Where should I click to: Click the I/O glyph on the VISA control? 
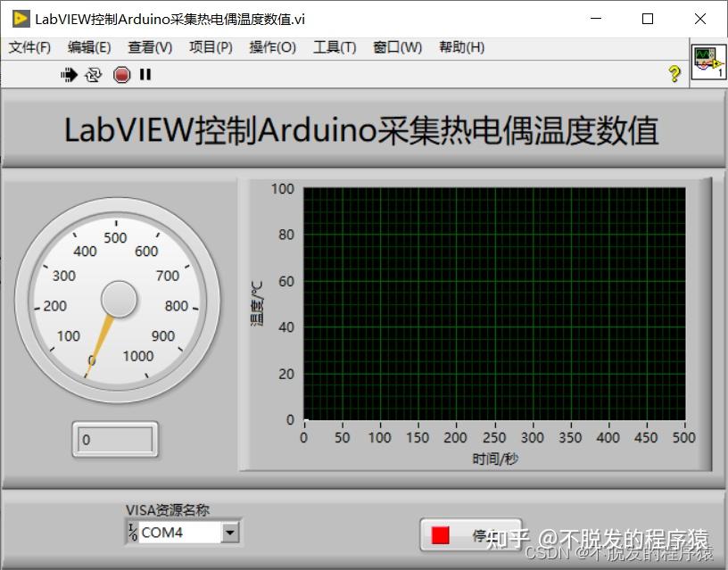pyautogui.click(x=131, y=533)
